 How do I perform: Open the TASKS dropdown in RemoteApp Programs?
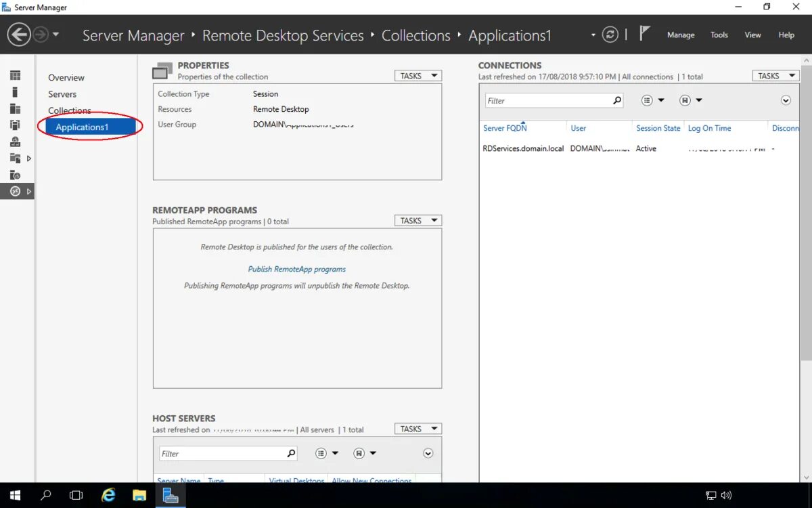pos(418,221)
